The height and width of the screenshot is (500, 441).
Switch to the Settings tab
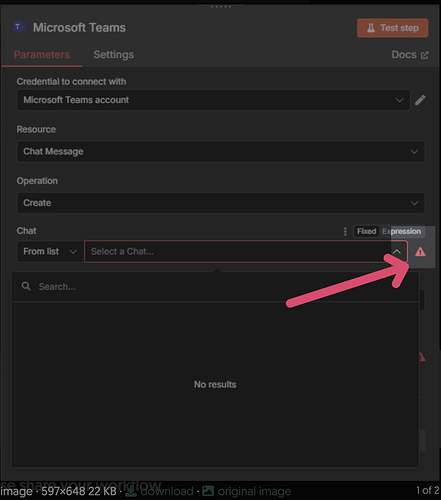pyautogui.click(x=114, y=55)
